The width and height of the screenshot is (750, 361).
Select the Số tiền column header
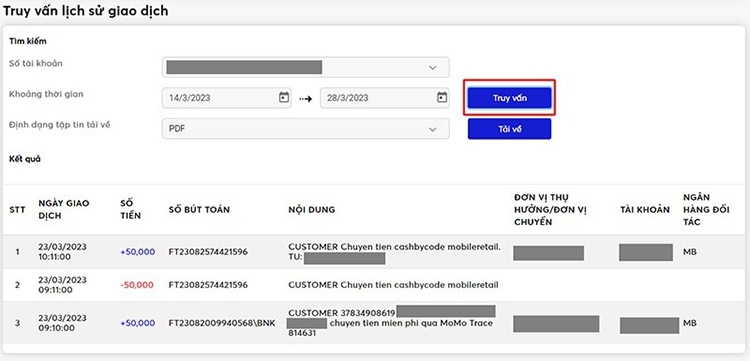tap(131, 209)
